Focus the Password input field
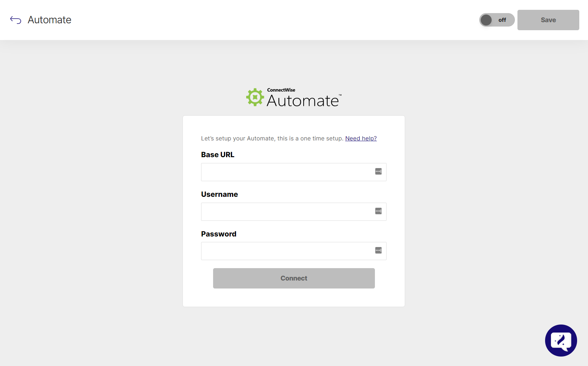This screenshot has width=588, height=366. [x=293, y=251]
